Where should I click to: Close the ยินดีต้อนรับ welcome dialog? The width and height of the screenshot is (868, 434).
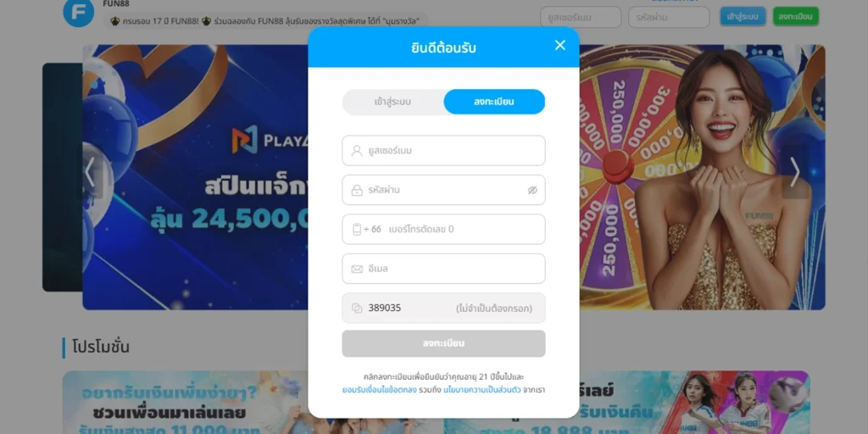click(x=559, y=46)
